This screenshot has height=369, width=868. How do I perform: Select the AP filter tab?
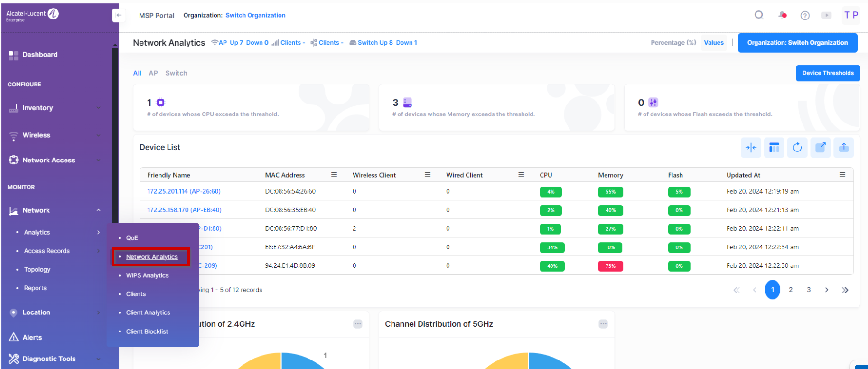(x=153, y=73)
